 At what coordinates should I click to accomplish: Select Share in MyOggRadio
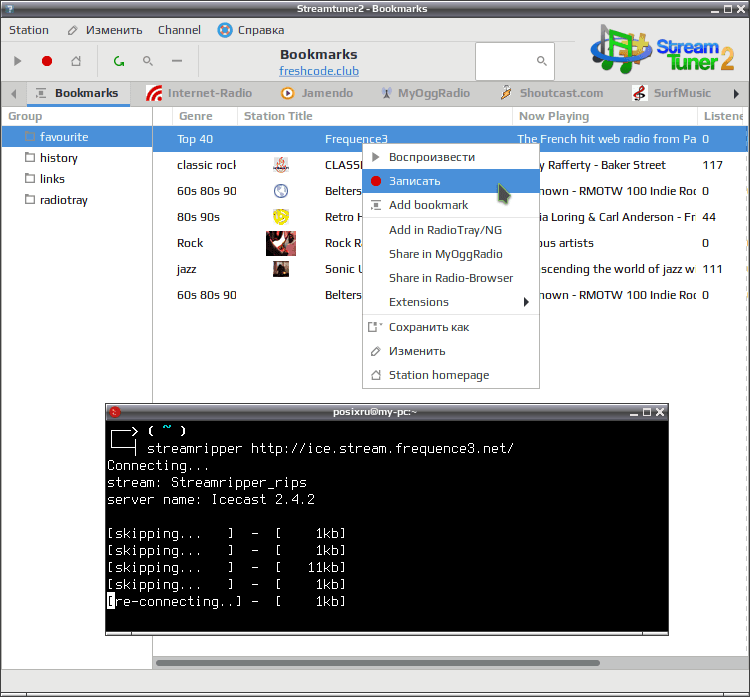tap(451, 254)
